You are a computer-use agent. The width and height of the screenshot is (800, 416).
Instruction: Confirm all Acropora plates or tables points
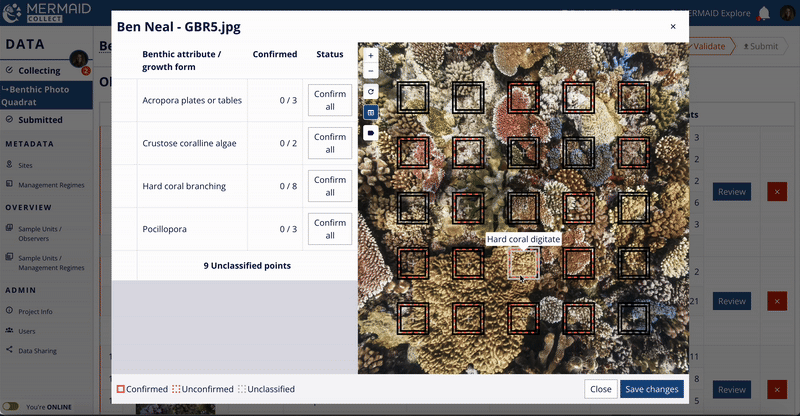[330, 100]
